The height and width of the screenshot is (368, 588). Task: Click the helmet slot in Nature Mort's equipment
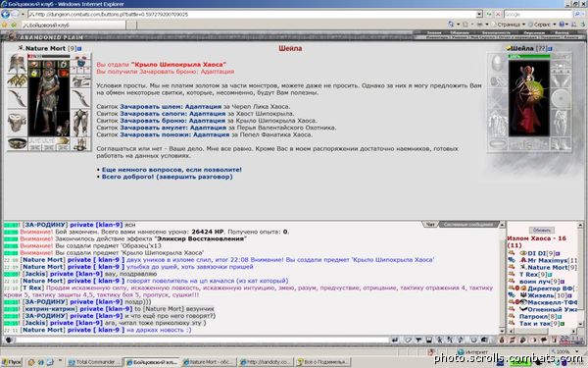pos(18,63)
